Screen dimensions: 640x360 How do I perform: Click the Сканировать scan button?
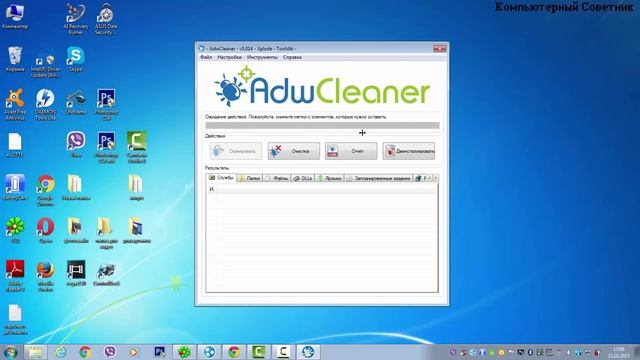pyautogui.click(x=236, y=151)
